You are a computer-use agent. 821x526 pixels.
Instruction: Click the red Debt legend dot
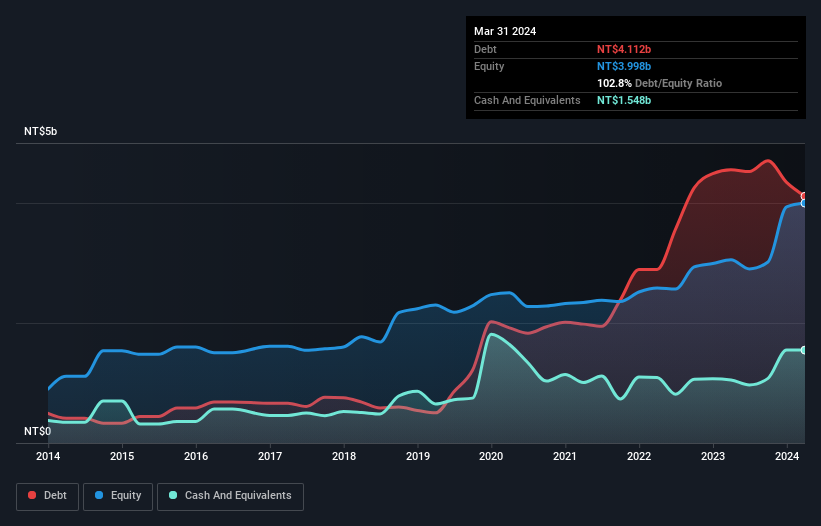pos(32,495)
